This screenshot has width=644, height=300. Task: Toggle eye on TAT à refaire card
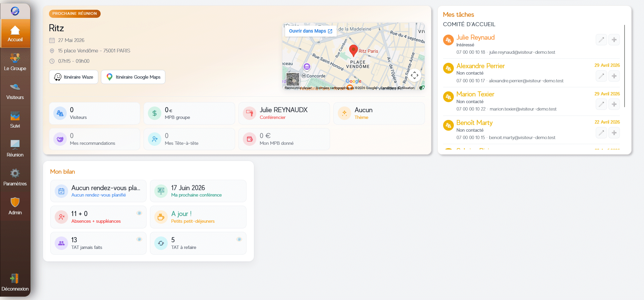click(239, 239)
